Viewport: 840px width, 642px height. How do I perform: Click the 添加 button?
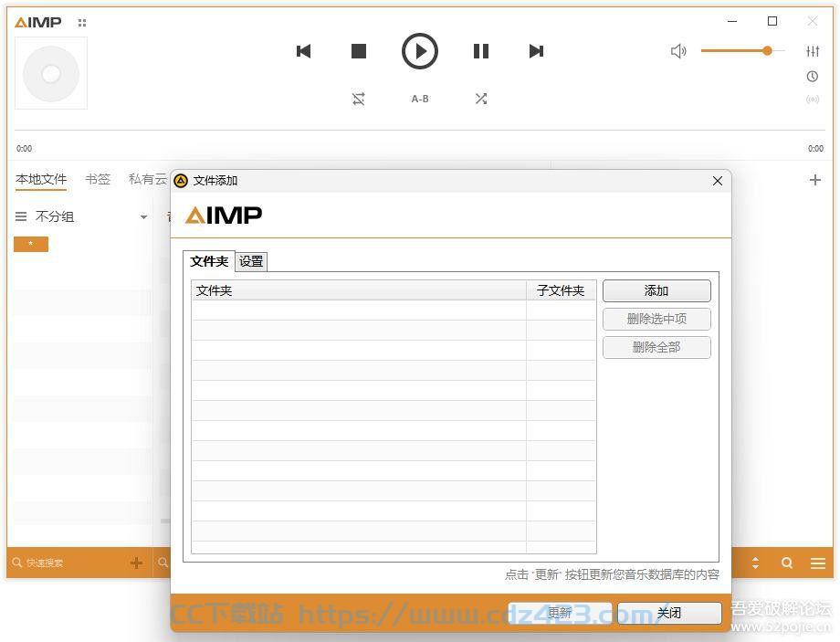pos(656,291)
